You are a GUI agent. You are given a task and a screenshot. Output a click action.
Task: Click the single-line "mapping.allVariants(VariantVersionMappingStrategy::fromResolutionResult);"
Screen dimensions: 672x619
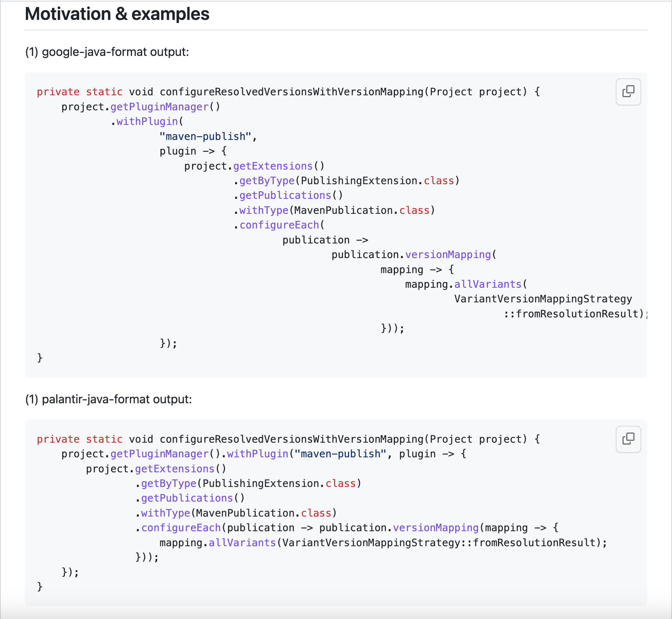383,543
